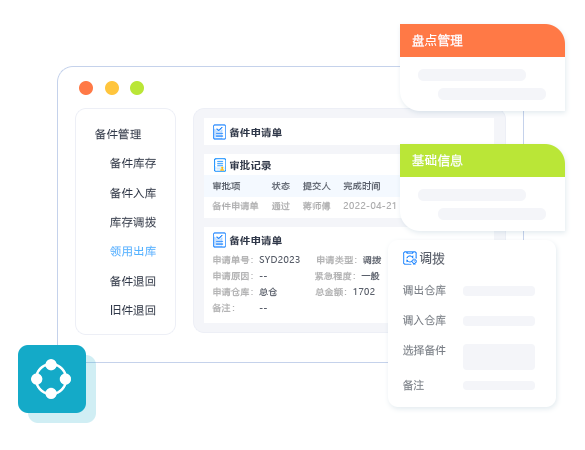
Task: Select highlighted 领用出库 menu item
Action: click(x=133, y=251)
